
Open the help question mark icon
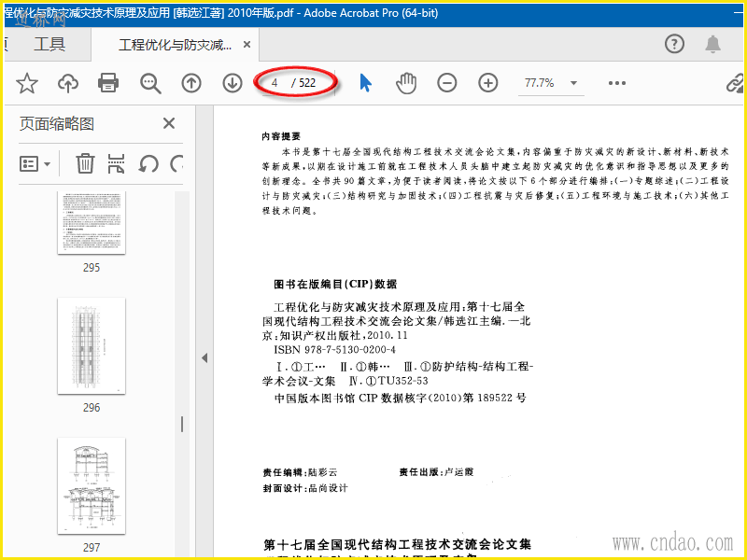click(x=674, y=44)
